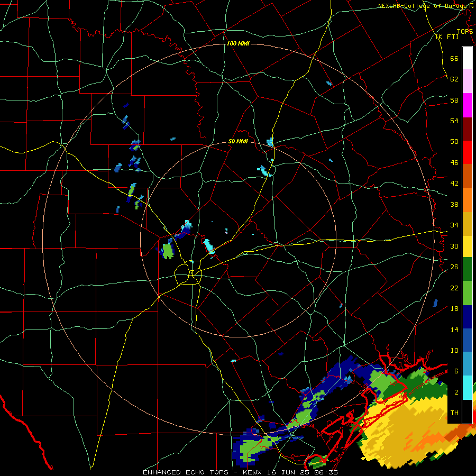The image size is (476, 476).
Task: Click the magenta 58 kft legend swatch
Action: pyautogui.click(x=467, y=105)
